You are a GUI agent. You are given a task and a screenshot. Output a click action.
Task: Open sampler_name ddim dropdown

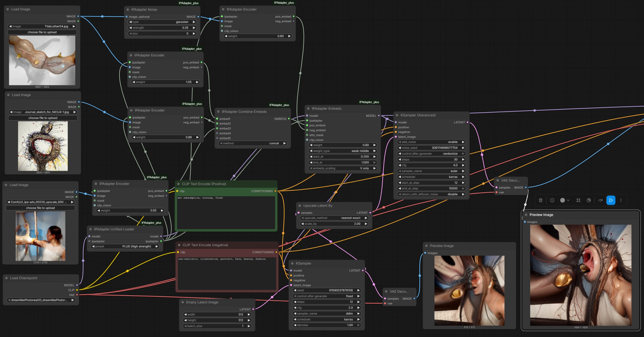pyautogui.click(x=326, y=314)
